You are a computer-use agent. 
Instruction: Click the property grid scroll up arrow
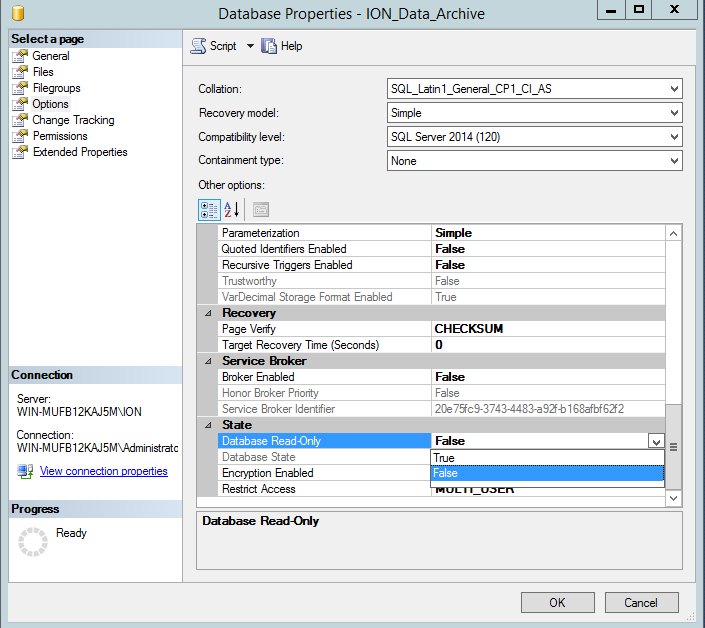tap(673, 233)
